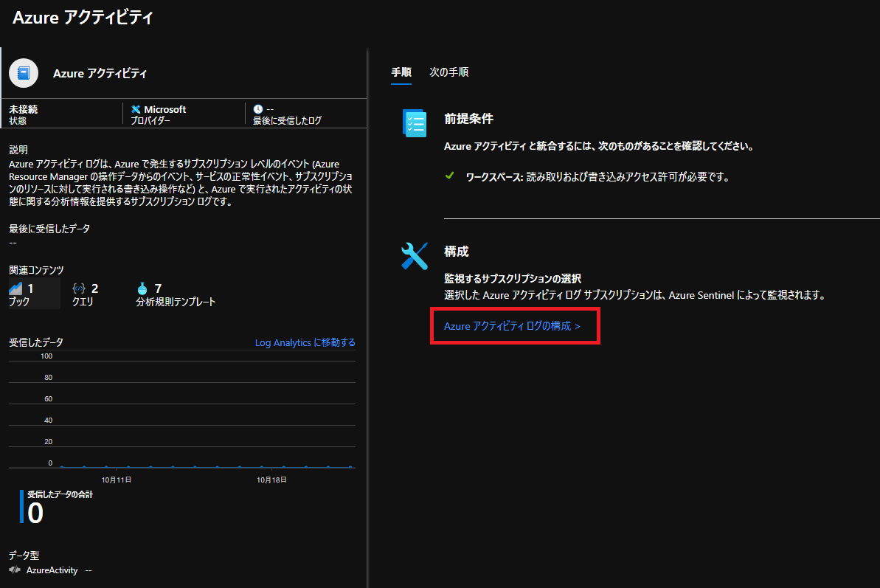880x588 pixels.
Task: Click the 10月11日 date label on the chart
Action: coord(116,480)
